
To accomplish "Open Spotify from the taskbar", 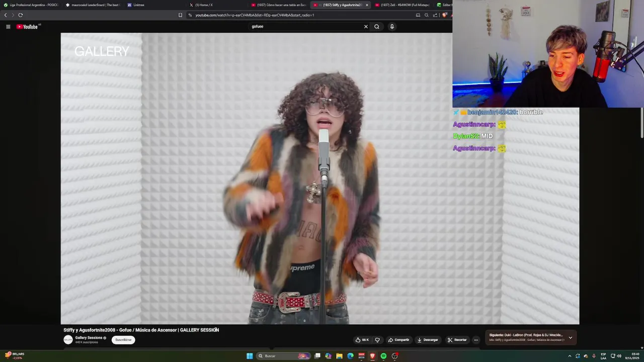I will (x=383, y=356).
